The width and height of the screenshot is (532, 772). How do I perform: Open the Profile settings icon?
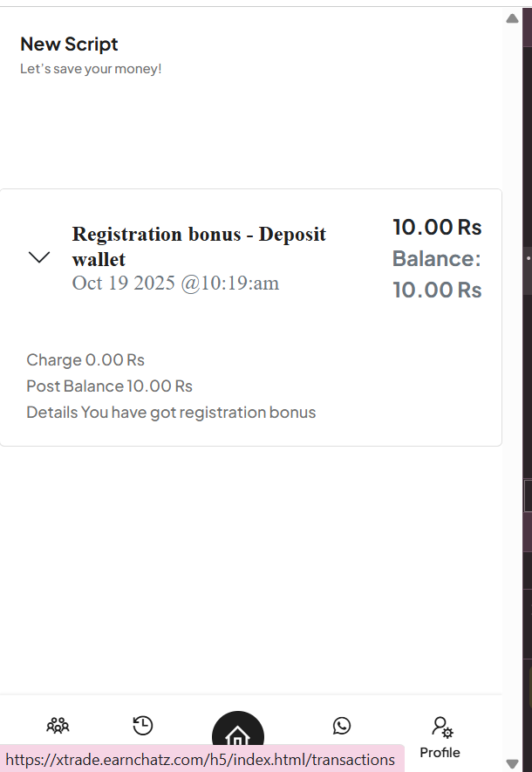click(x=440, y=726)
